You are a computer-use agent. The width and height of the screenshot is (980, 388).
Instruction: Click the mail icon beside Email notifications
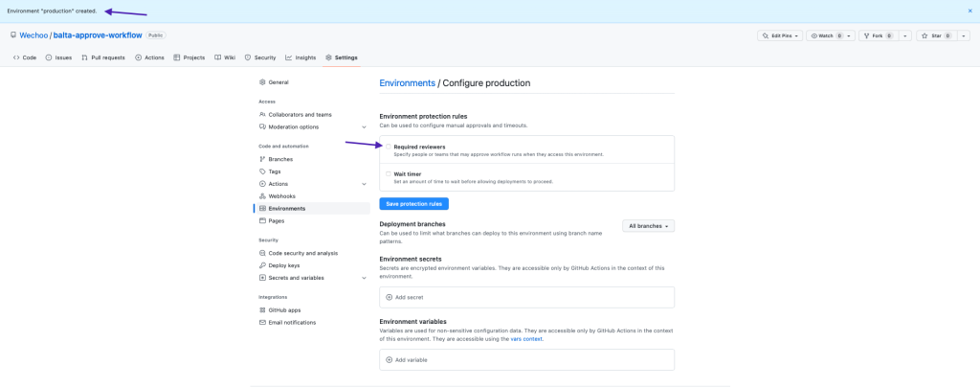point(262,322)
